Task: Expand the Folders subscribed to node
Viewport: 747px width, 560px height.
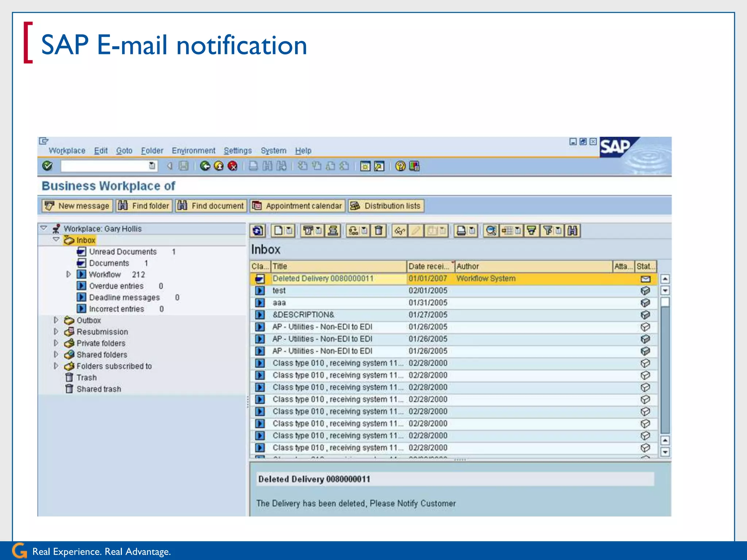Action: pos(56,366)
